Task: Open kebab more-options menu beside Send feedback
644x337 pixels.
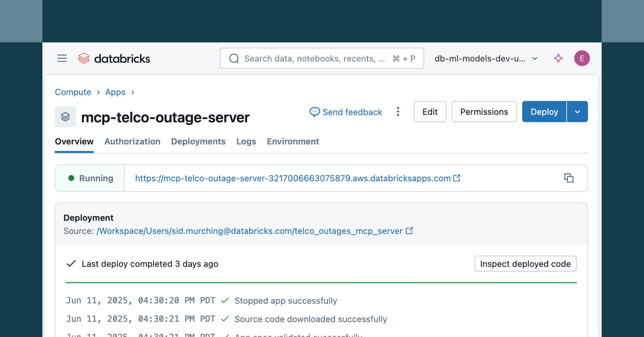Action: click(x=398, y=112)
